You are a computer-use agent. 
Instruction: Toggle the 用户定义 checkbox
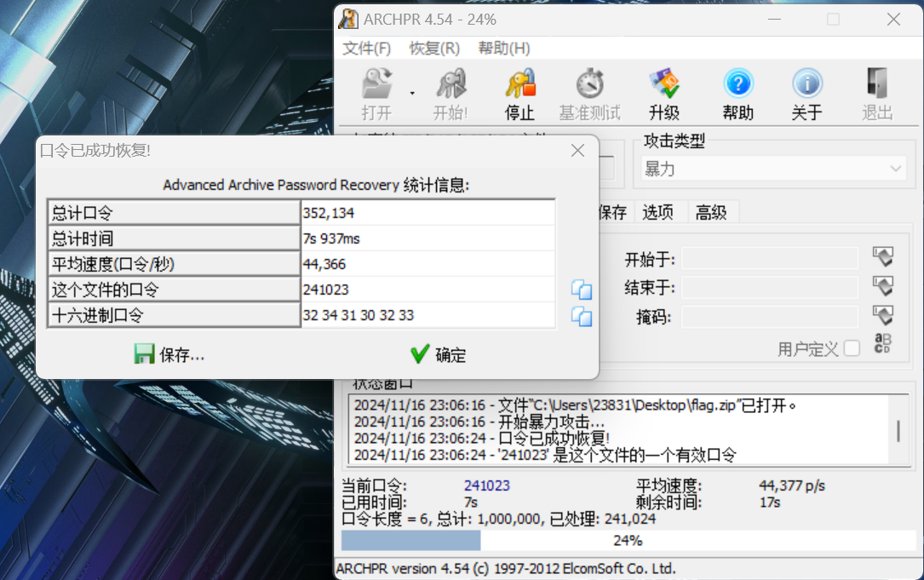[x=852, y=348]
